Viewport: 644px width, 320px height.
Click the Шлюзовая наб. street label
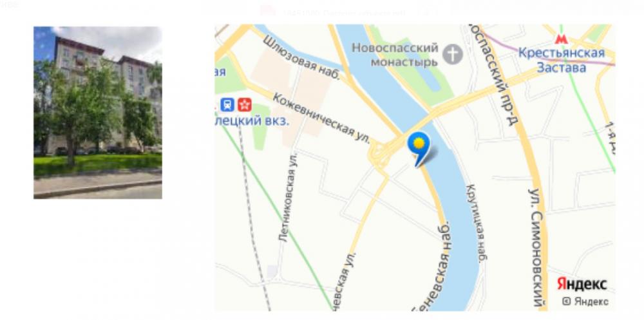[x=301, y=57]
